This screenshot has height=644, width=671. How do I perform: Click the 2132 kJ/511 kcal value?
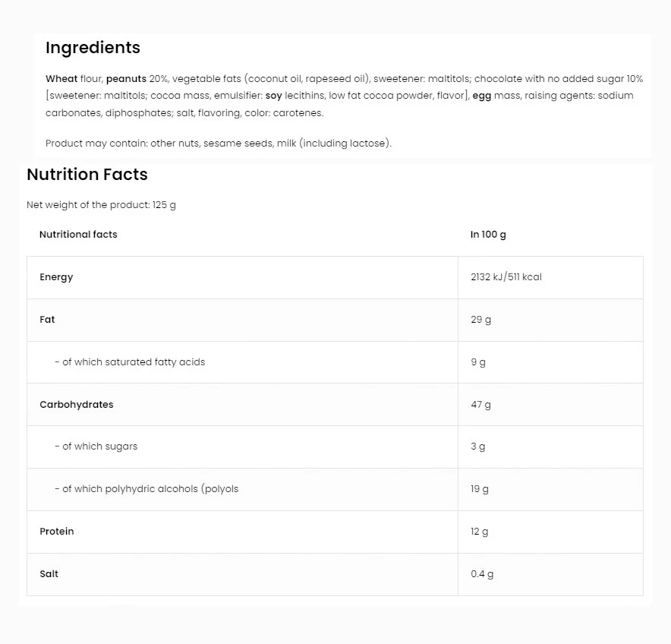(506, 277)
